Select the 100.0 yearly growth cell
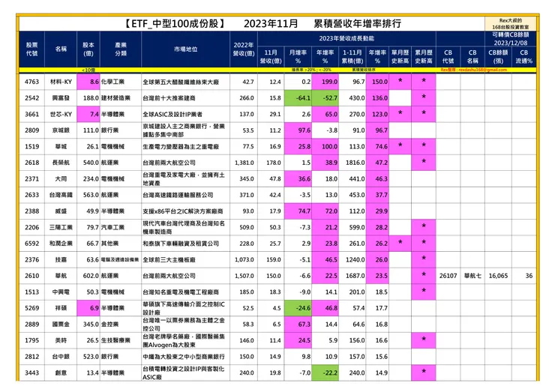The image size is (555, 392). [325, 146]
